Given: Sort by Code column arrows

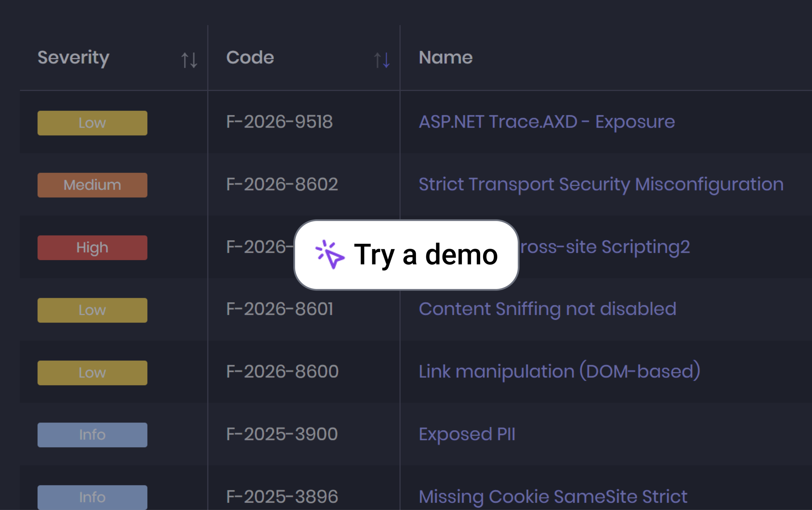Looking at the screenshot, I should point(382,60).
